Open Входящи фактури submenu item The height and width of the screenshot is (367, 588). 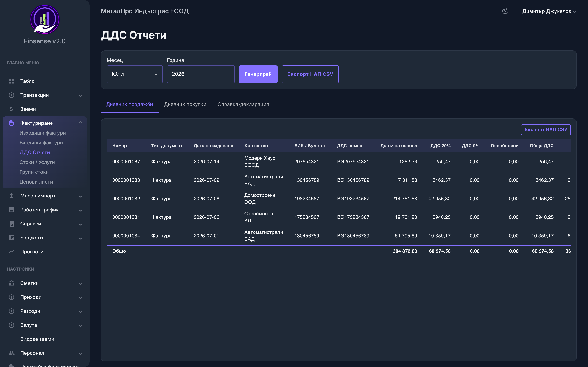tap(41, 143)
